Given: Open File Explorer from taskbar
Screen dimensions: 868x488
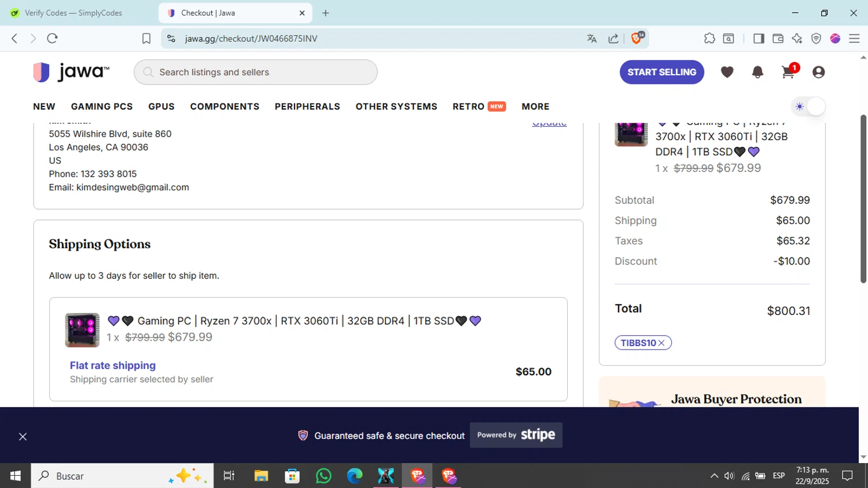Looking at the screenshot, I should coord(261,476).
